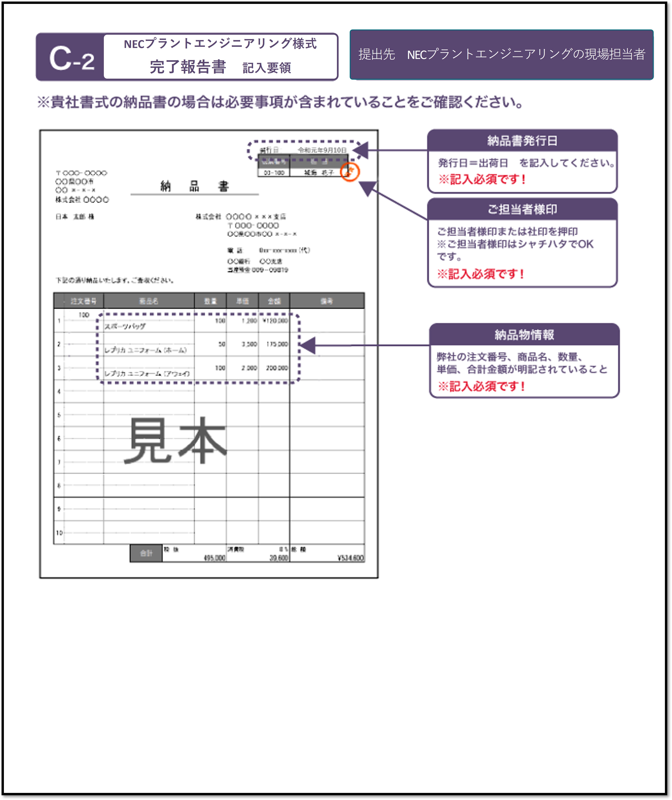
Task: Click the '商品名' table header
Action: 149,301
